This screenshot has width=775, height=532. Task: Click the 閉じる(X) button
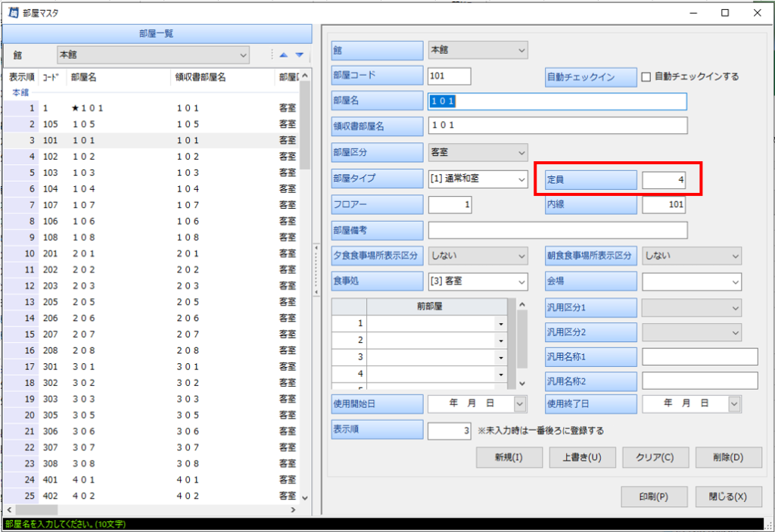(x=727, y=496)
